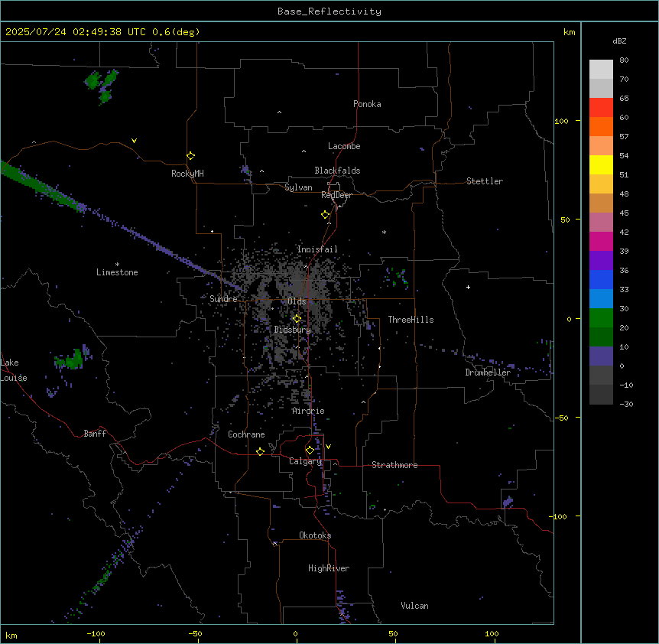
Task: Select the salmon 54-57 dBZ legend swatch
Action: (601, 146)
